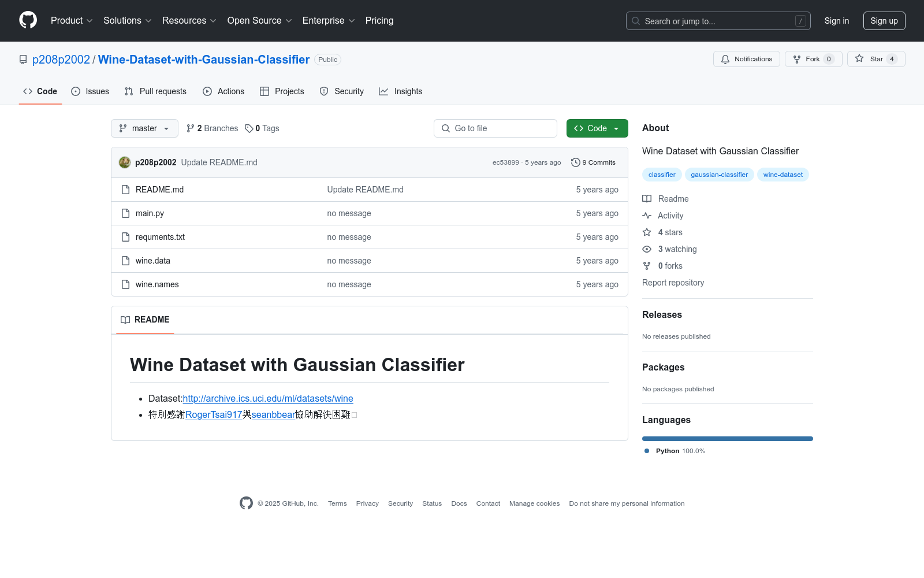This screenshot has width=924, height=578.
Task: Open the Wine-Dataset-with-Gaussian-Classifier repository link
Action: 204,60
